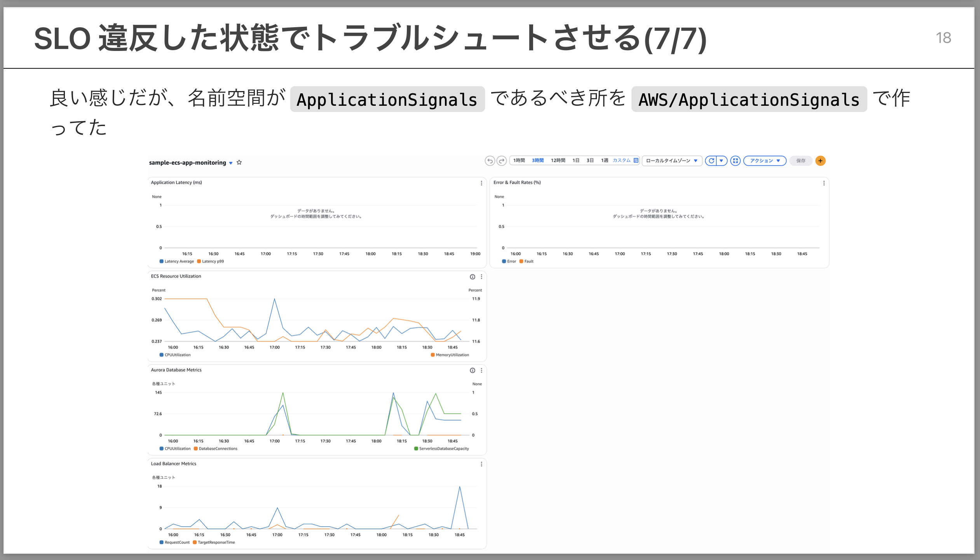Click the Aurora CPUUtilization legend label

(178, 448)
